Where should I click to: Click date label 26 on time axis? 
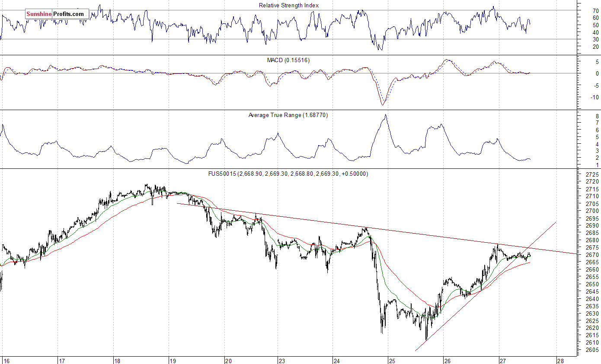448,361
